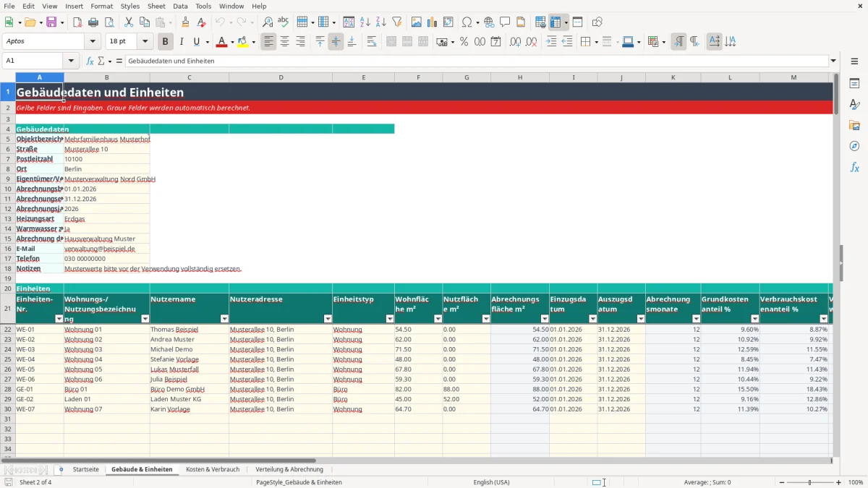Click the Split Window icon
The height and width of the screenshot is (488, 868).
click(577, 22)
